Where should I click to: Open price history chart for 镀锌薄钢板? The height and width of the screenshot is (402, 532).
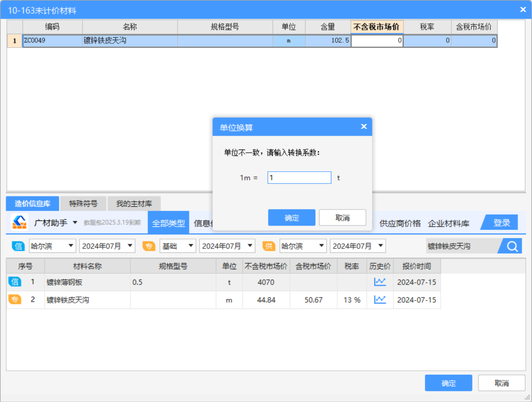click(x=380, y=282)
